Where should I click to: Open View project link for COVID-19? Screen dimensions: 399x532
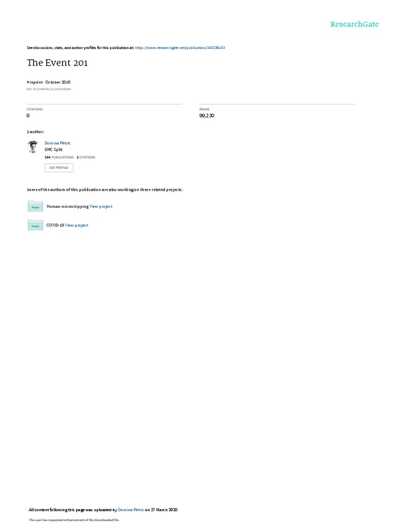click(76, 225)
